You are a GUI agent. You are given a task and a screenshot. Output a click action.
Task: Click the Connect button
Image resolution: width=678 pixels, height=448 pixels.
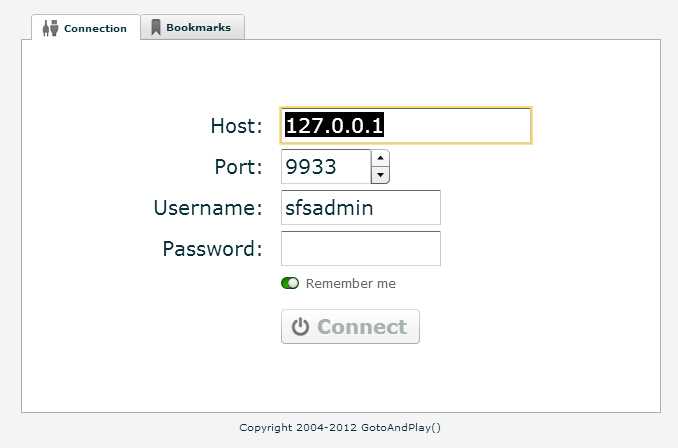point(350,326)
